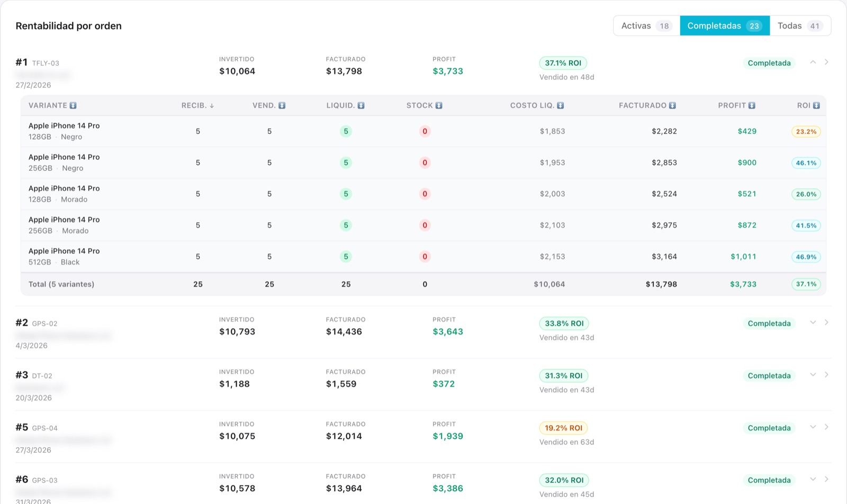Click the 32.0% ROI badge
Viewport: 847px width, 504px height.
[x=564, y=481]
